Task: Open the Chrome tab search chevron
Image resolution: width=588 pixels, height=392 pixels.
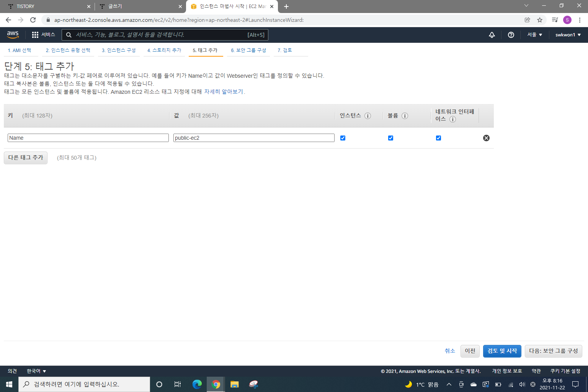Action: coord(526,6)
